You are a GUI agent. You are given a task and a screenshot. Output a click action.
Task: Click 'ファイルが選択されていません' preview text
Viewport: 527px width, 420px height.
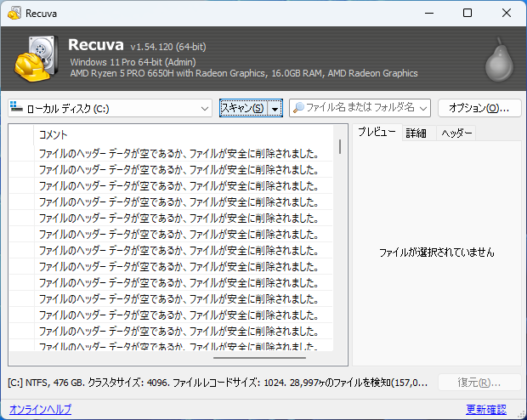[437, 253]
